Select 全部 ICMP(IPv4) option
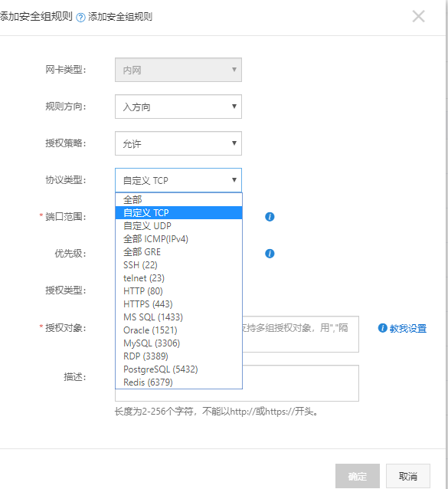 point(179,239)
